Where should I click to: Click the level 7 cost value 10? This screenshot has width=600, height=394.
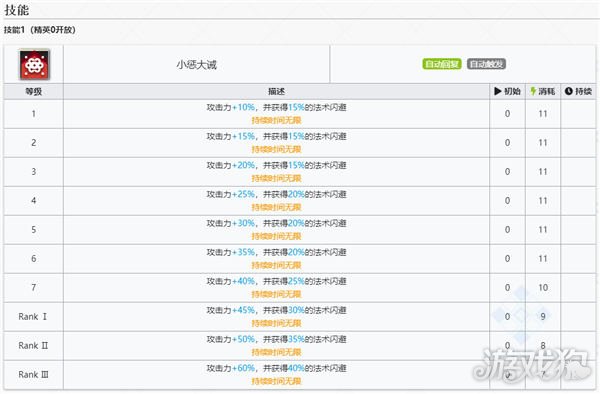543,287
